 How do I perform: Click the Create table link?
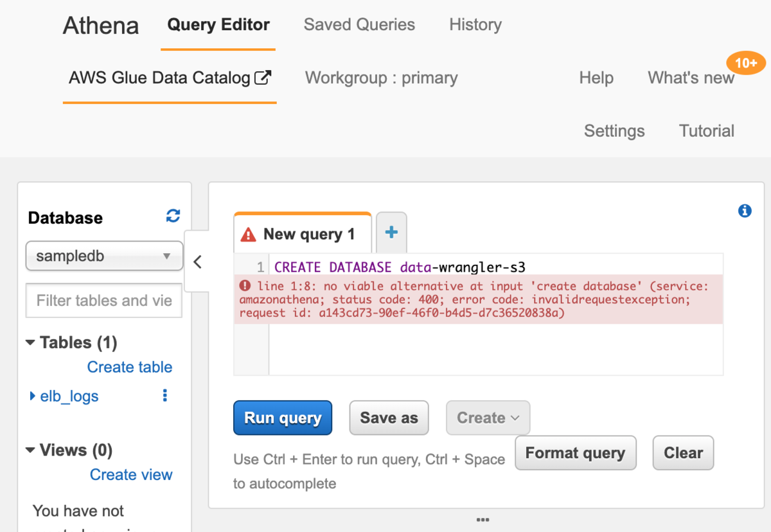[x=130, y=368]
